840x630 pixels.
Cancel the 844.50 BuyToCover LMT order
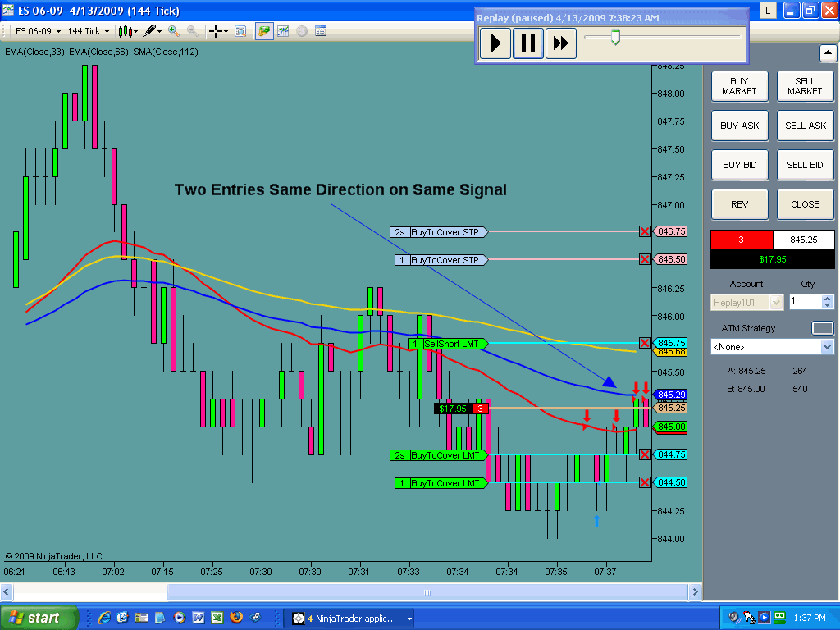coord(645,482)
